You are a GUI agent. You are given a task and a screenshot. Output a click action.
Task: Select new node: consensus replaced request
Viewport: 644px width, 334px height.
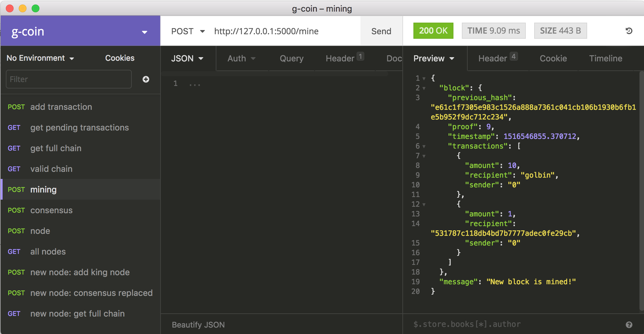point(81,293)
